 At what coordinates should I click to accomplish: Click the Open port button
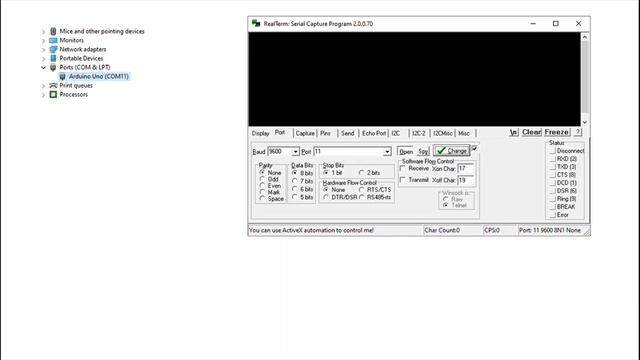(x=406, y=151)
